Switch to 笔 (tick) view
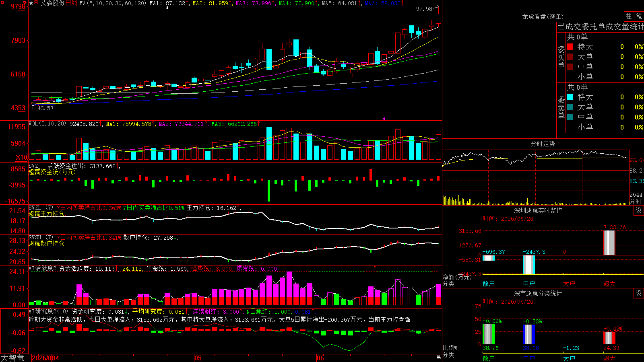644x362 pixels. click(x=639, y=16)
